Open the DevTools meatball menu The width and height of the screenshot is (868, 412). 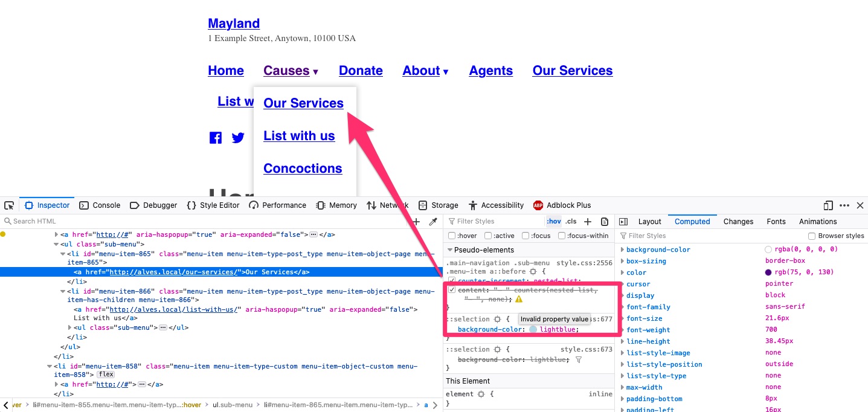[844, 205]
